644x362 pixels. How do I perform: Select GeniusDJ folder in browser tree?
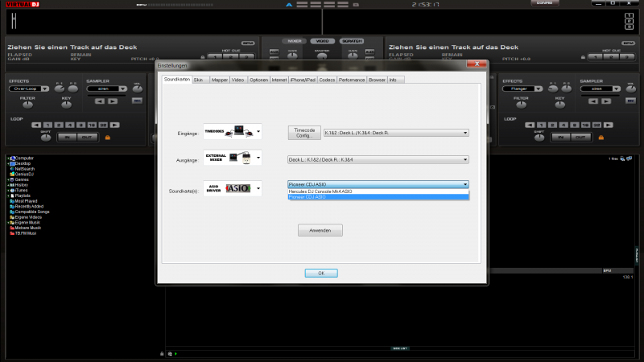click(22, 174)
